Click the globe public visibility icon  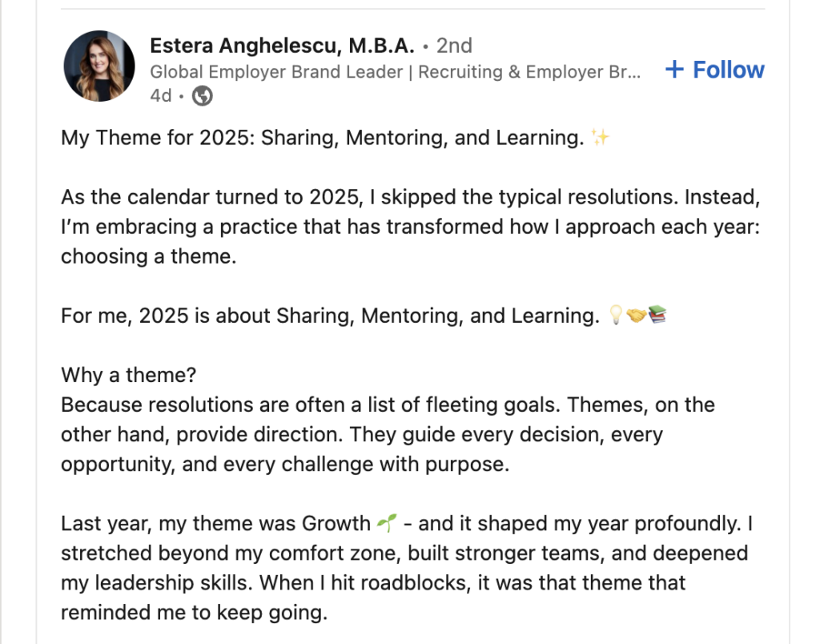[203, 96]
